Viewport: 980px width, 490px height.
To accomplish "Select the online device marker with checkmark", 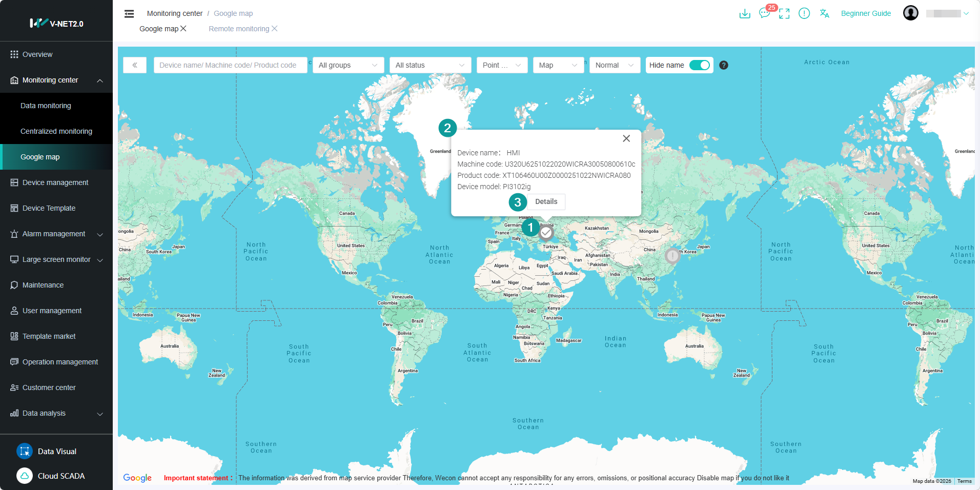I will click(546, 233).
